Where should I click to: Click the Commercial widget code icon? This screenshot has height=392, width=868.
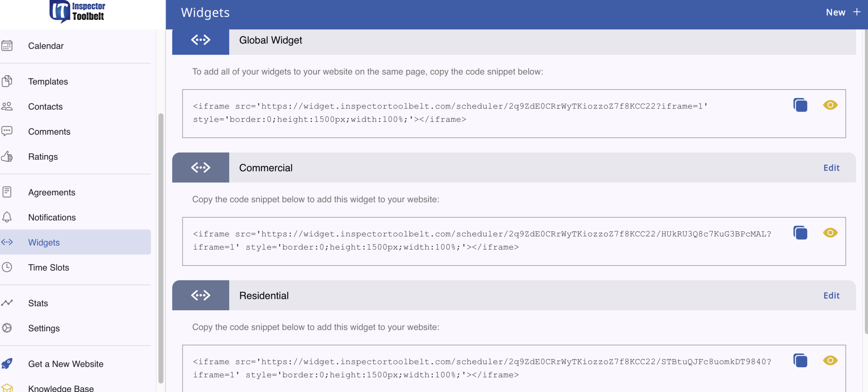pos(201,168)
